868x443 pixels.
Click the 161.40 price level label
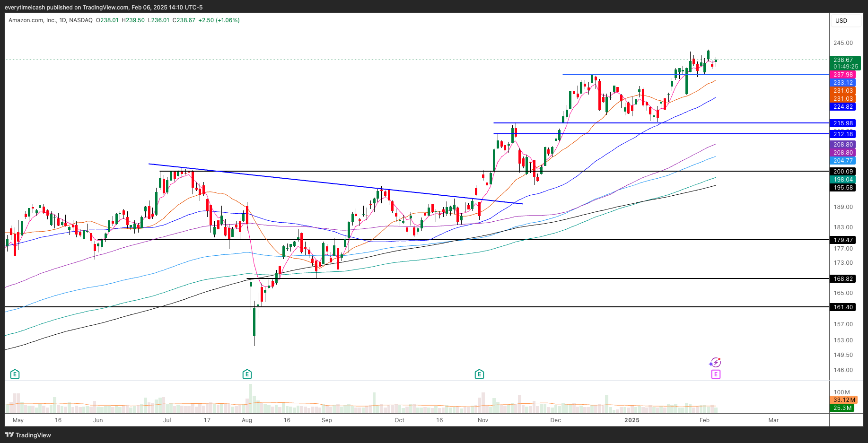pos(843,307)
